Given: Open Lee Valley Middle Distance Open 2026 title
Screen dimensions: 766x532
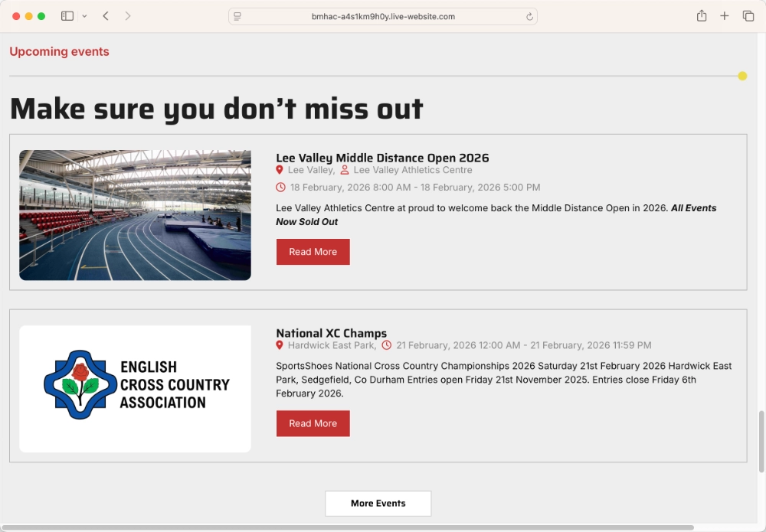Looking at the screenshot, I should [382, 158].
